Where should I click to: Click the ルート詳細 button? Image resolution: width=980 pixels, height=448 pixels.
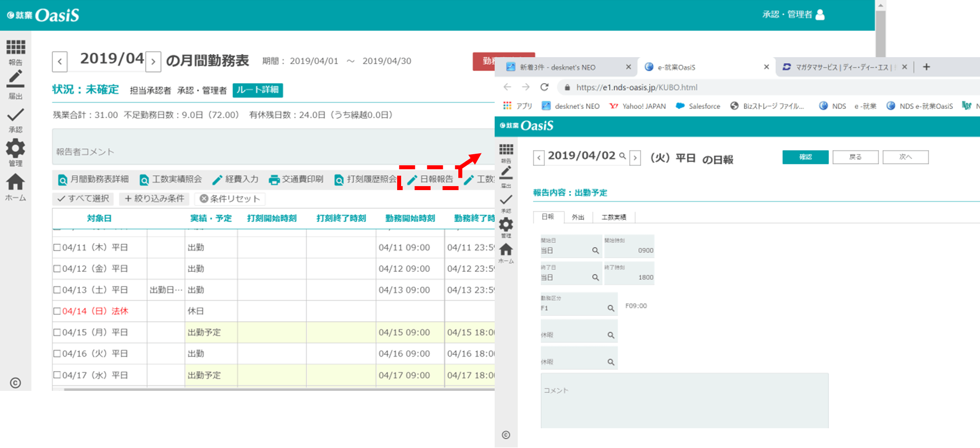tap(258, 90)
